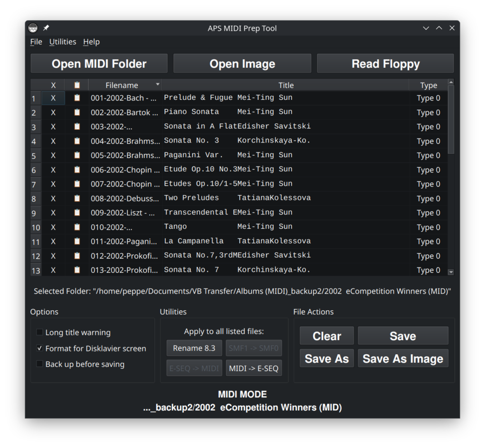Click the window shade chevron in the titlebar
The height and width of the screenshot is (448, 485).
point(426,28)
